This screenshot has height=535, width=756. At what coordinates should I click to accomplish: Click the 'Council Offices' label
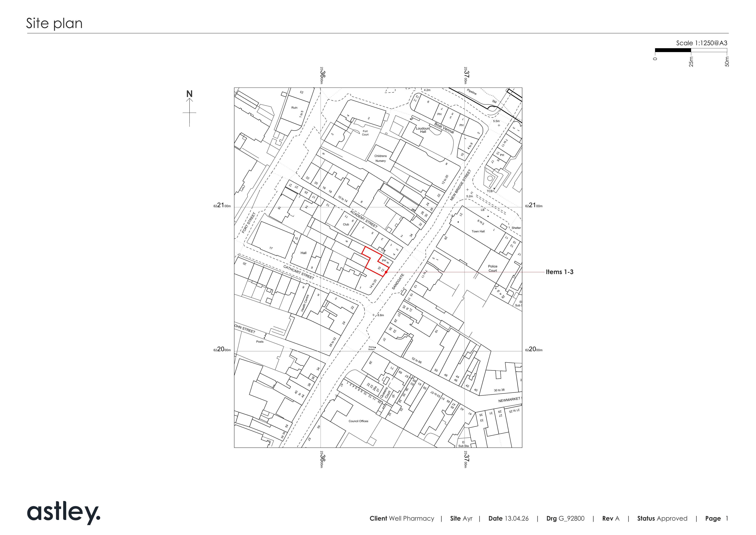pyautogui.click(x=358, y=421)
